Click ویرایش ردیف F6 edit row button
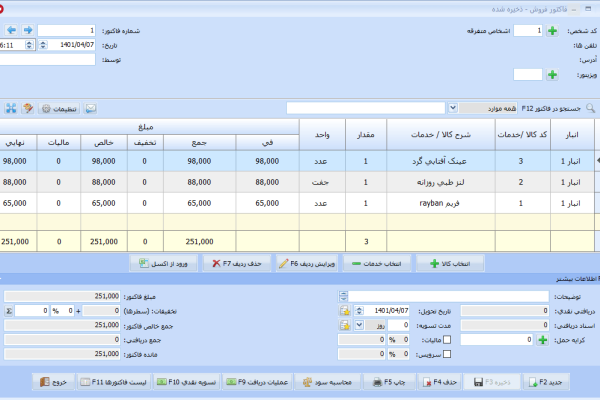The image size is (600, 400). [x=307, y=264]
